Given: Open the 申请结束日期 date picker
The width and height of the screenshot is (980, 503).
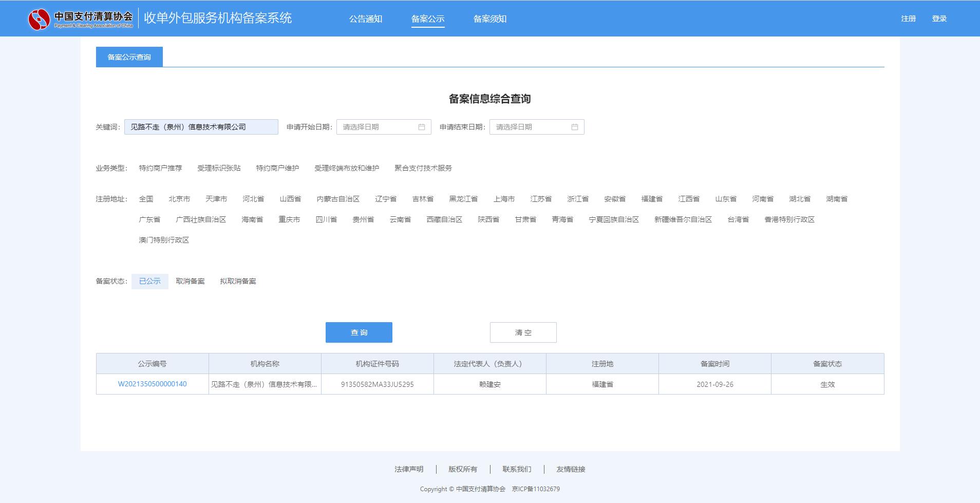Looking at the screenshot, I should coord(537,127).
